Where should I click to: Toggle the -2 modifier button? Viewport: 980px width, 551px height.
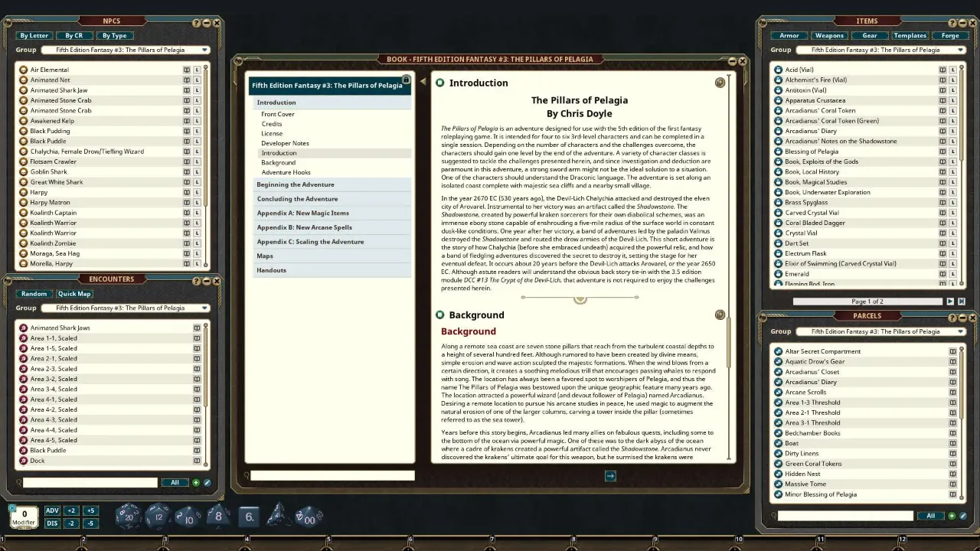[x=71, y=523]
